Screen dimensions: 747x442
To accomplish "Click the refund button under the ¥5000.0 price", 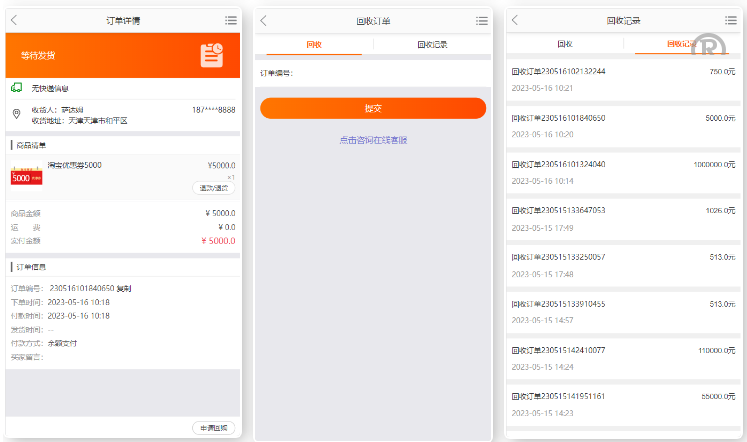I will [x=213, y=188].
